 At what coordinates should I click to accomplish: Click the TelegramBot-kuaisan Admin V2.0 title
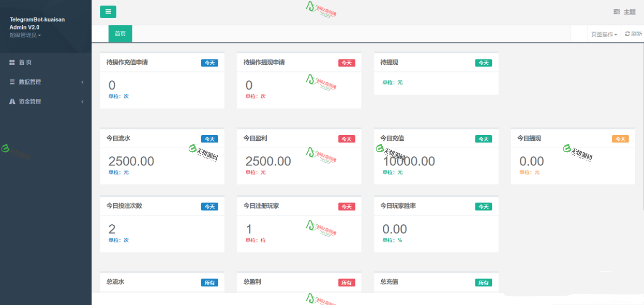(x=37, y=23)
